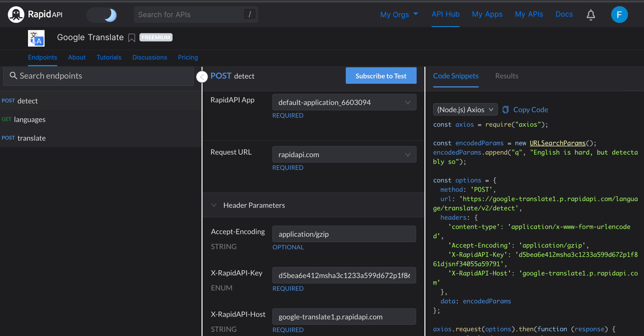Click the slash shortcut key icon
This screenshot has width=644, height=336.
click(250, 14)
